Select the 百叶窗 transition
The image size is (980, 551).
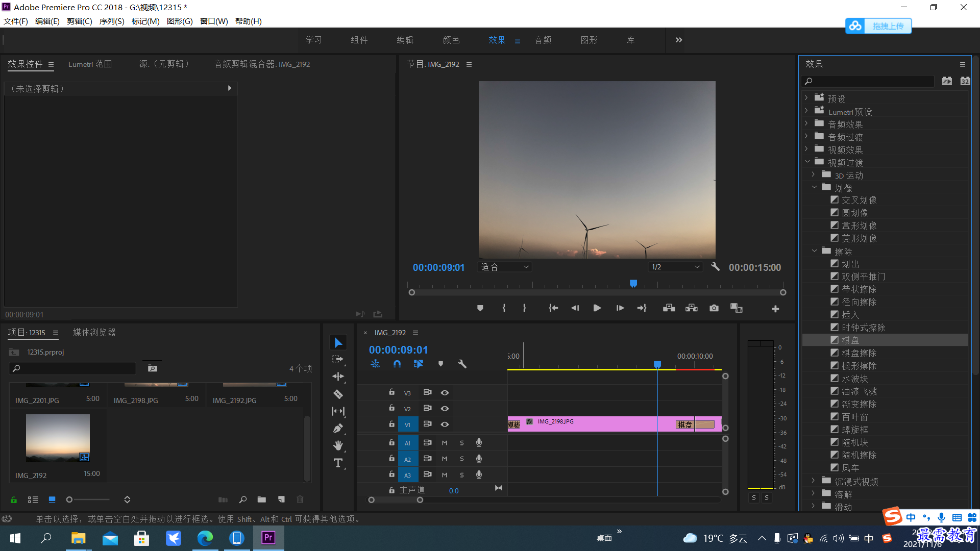point(855,417)
